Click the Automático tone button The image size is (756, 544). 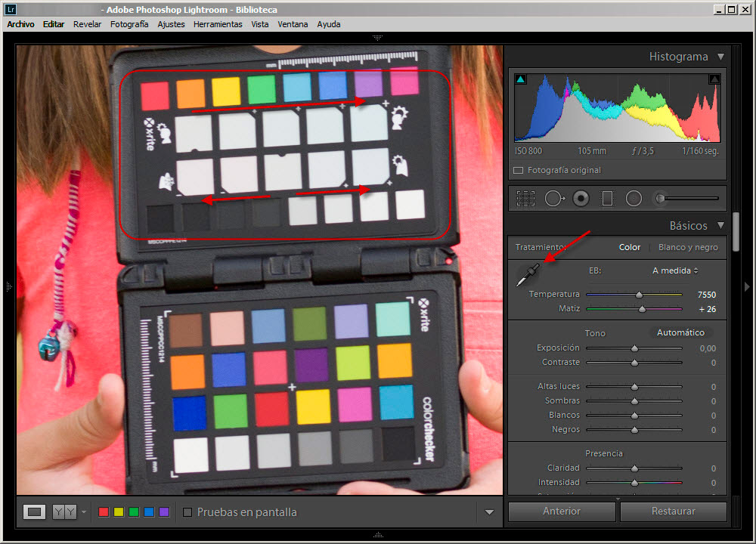681,332
